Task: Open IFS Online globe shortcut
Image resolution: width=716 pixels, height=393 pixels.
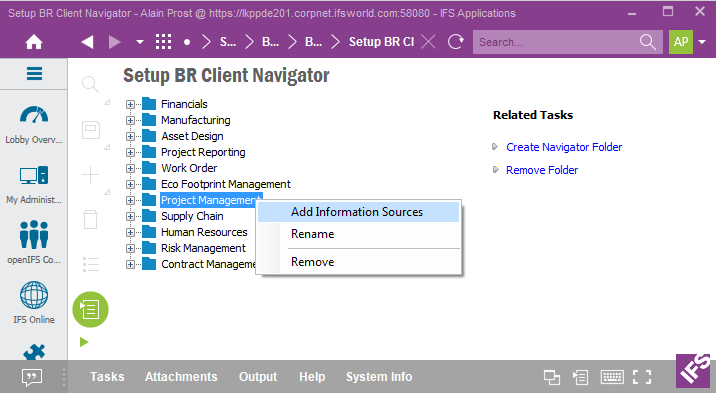Action: (34, 303)
